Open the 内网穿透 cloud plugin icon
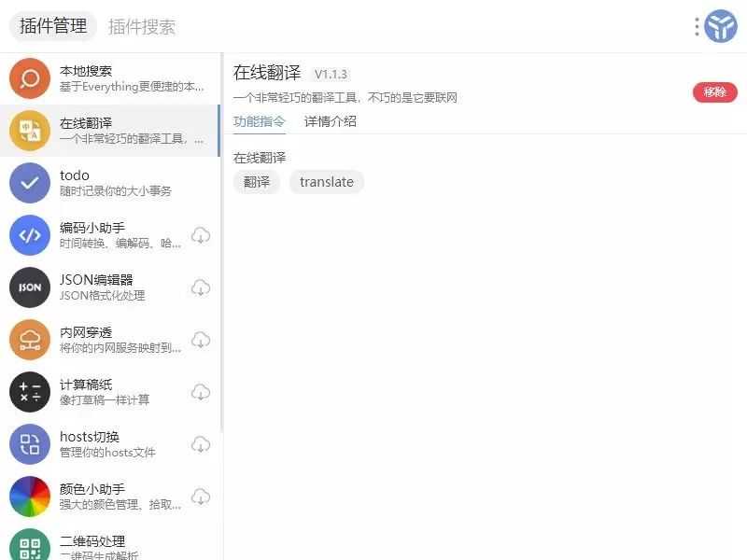The image size is (747, 560). tap(29, 340)
